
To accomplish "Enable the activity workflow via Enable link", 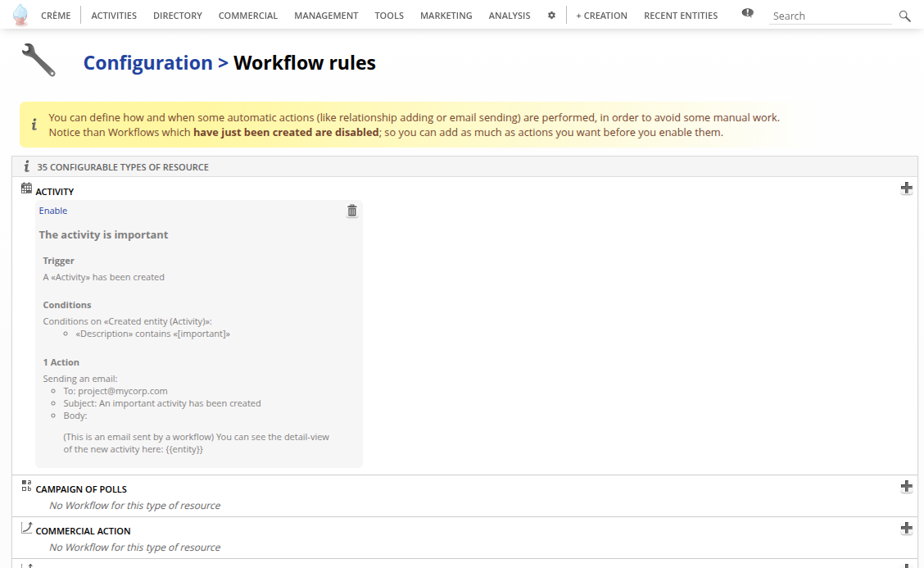I will coord(53,211).
